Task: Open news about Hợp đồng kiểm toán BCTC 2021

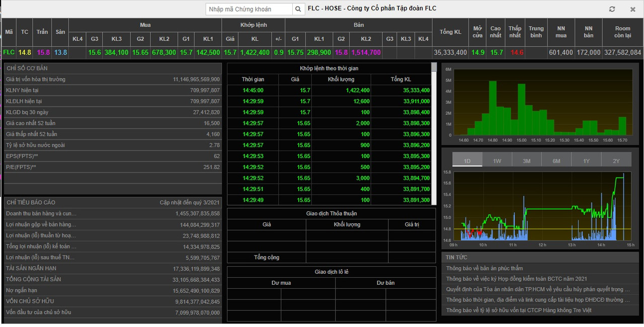Action: pyautogui.click(x=517, y=279)
